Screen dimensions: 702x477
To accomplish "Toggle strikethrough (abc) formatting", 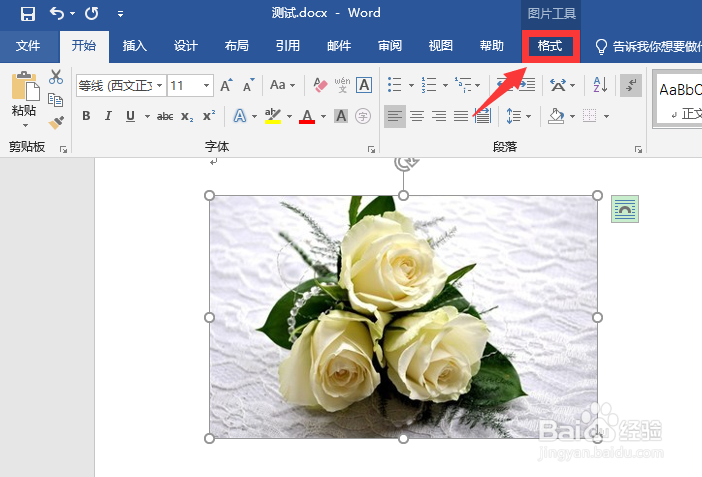I will click(x=165, y=116).
